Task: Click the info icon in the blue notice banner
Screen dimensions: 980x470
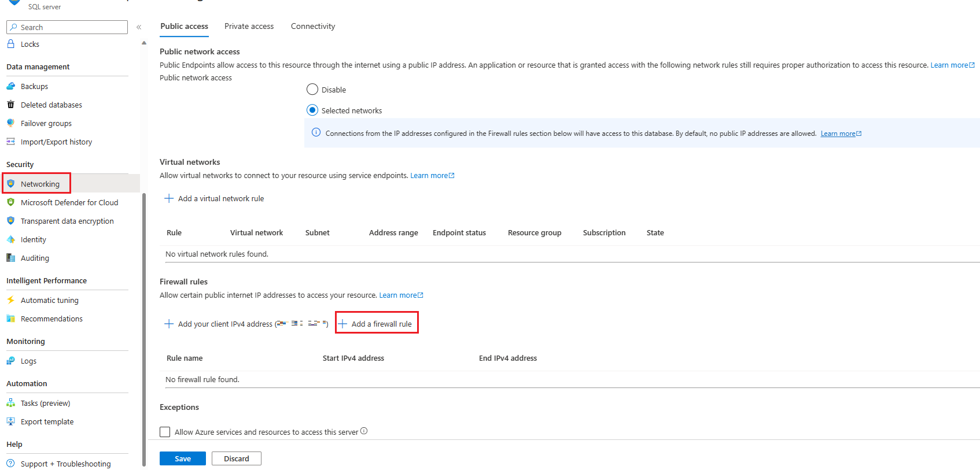Action: click(x=316, y=132)
